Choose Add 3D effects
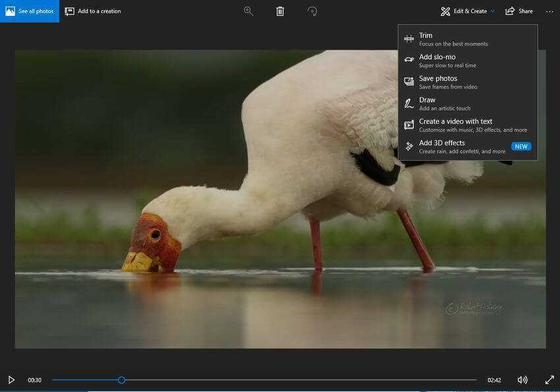Image resolution: width=560 pixels, height=392 pixels. [468, 146]
